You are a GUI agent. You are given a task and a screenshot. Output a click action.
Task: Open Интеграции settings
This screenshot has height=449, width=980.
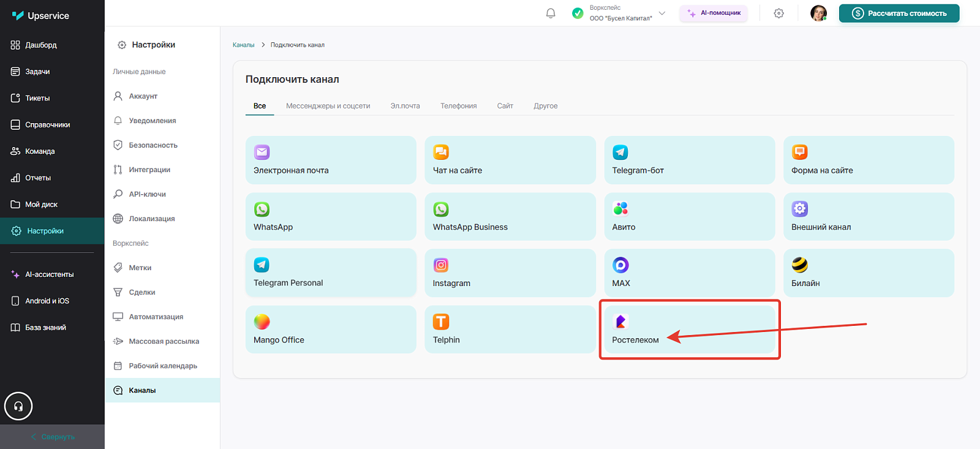pos(162,170)
